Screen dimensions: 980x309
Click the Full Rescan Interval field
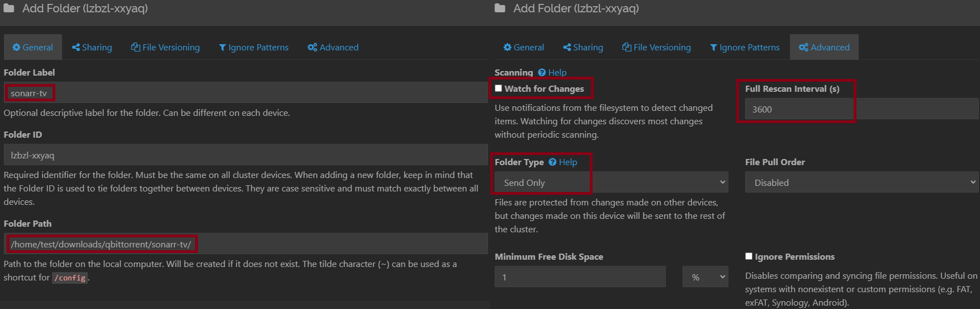862,109
